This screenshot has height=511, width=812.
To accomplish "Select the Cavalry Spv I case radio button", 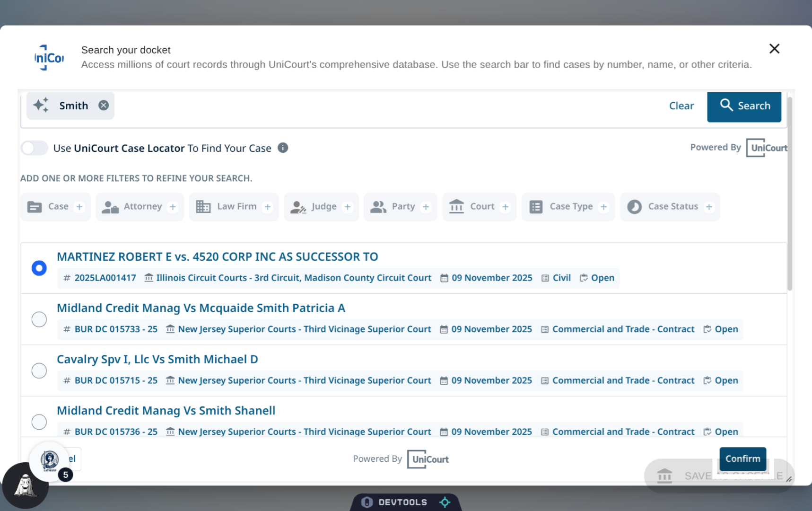I will (39, 370).
